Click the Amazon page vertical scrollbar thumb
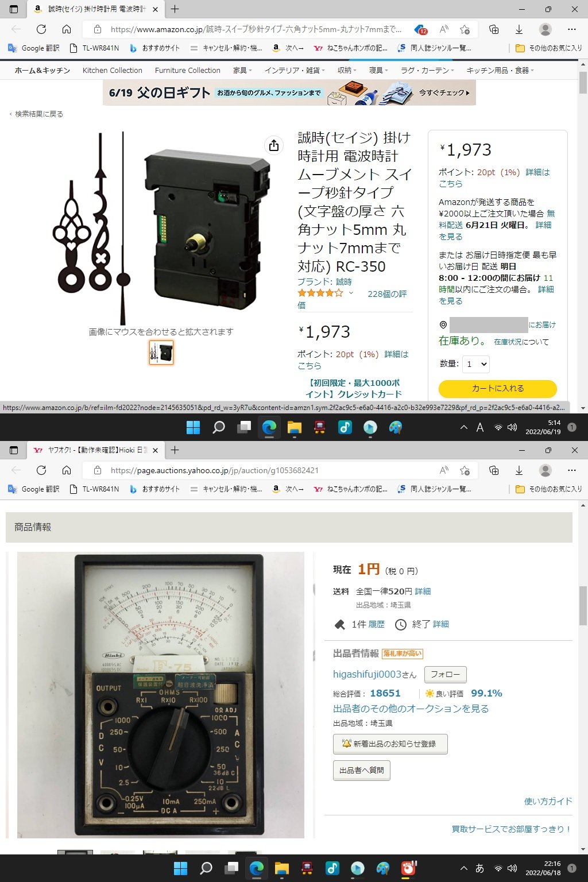 [583, 83]
